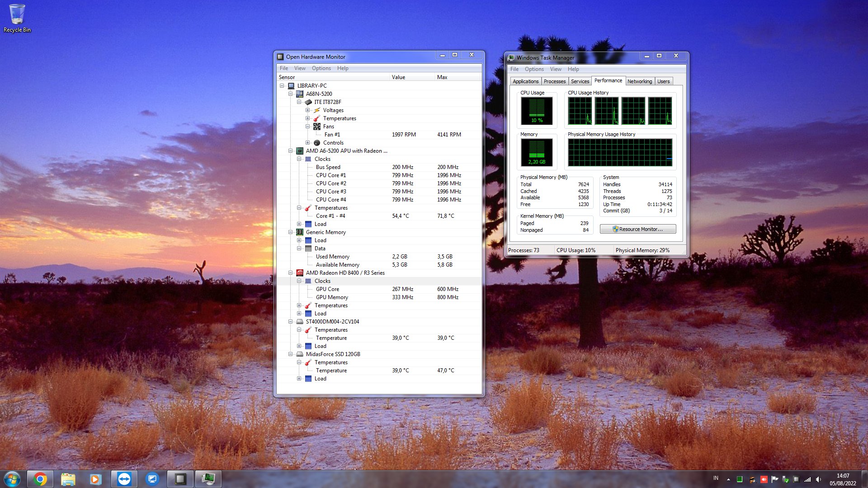Switch to the Processes tab
Screen dimensions: 868x488
[x=554, y=81]
